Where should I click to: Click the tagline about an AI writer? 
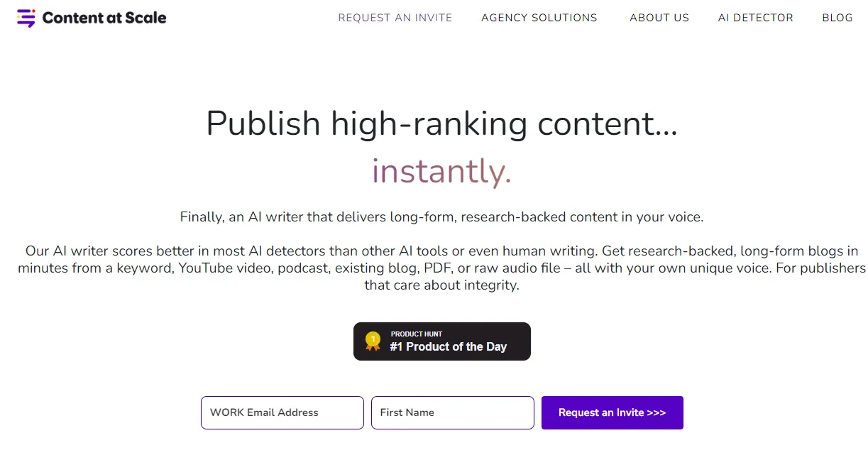coord(441,216)
